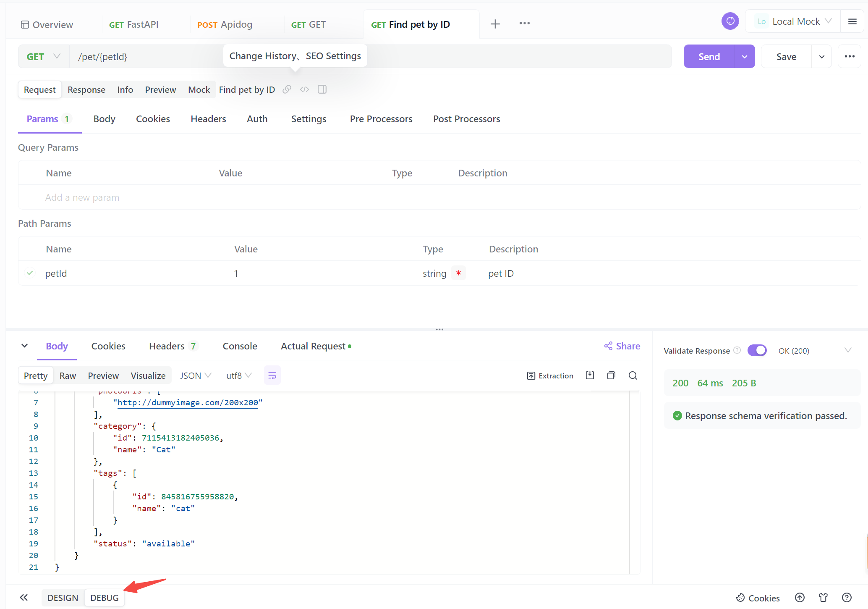Click the Share icon link

point(622,346)
